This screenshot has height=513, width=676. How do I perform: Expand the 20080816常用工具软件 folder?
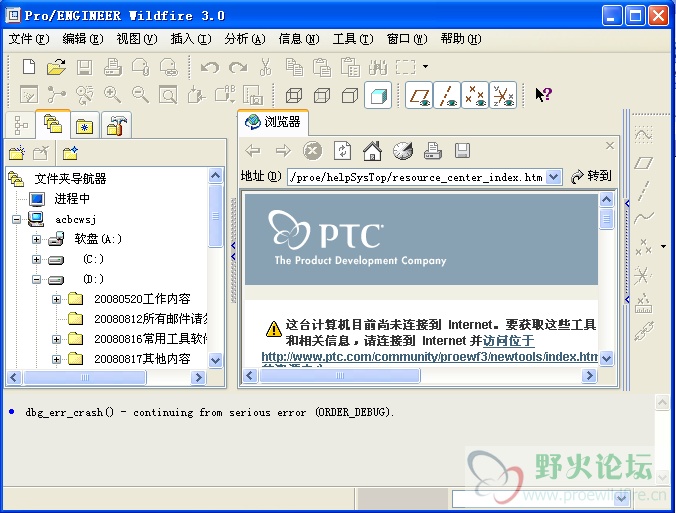[56, 339]
